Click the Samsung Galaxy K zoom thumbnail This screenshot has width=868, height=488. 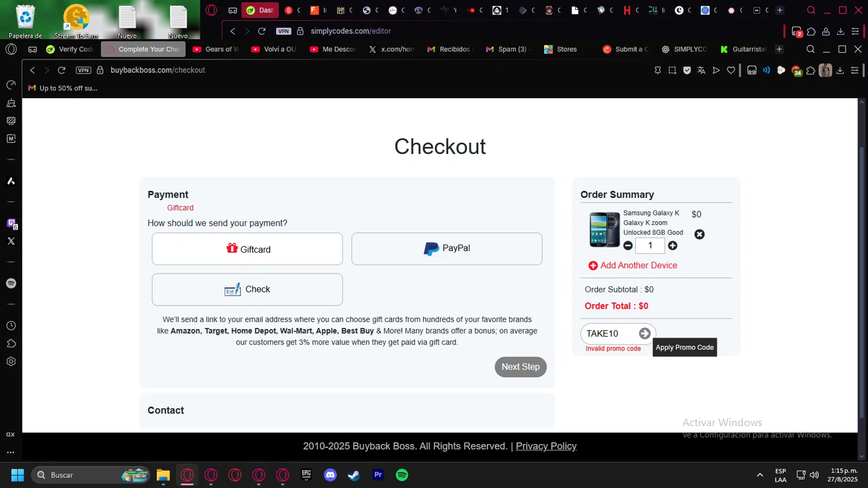(604, 230)
